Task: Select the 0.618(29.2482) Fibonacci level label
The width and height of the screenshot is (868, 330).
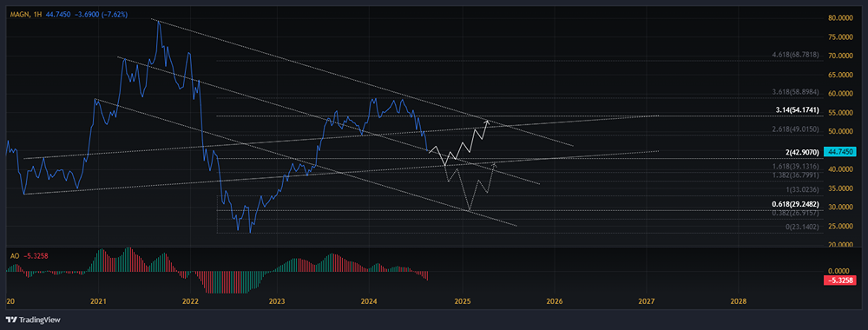Action: click(795, 204)
